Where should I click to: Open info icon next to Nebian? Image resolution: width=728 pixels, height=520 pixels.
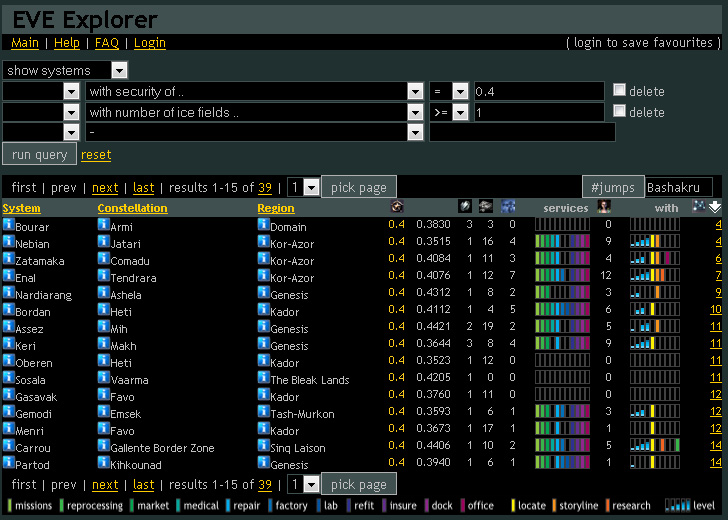click(8, 241)
